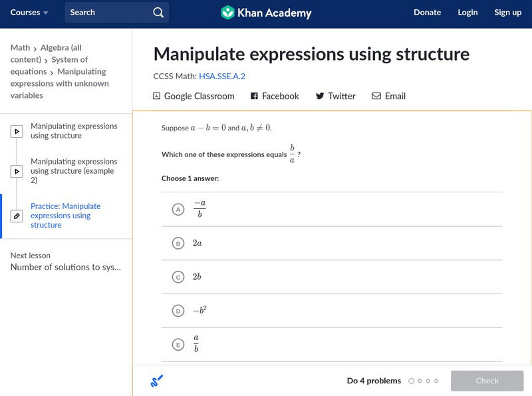Select the Login navigation item
The width and height of the screenshot is (532, 396).
click(x=467, y=12)
